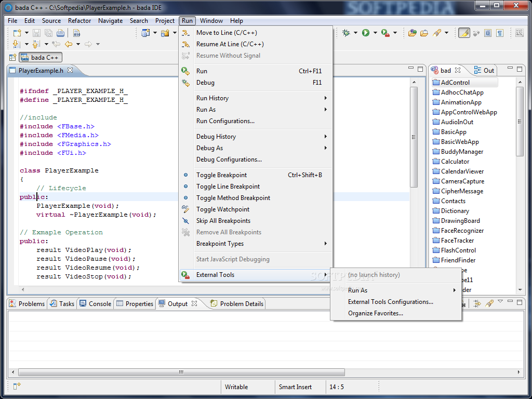Maximize the editor area button
This screenshot has width=532, height=399.
[x=420, y=69]
